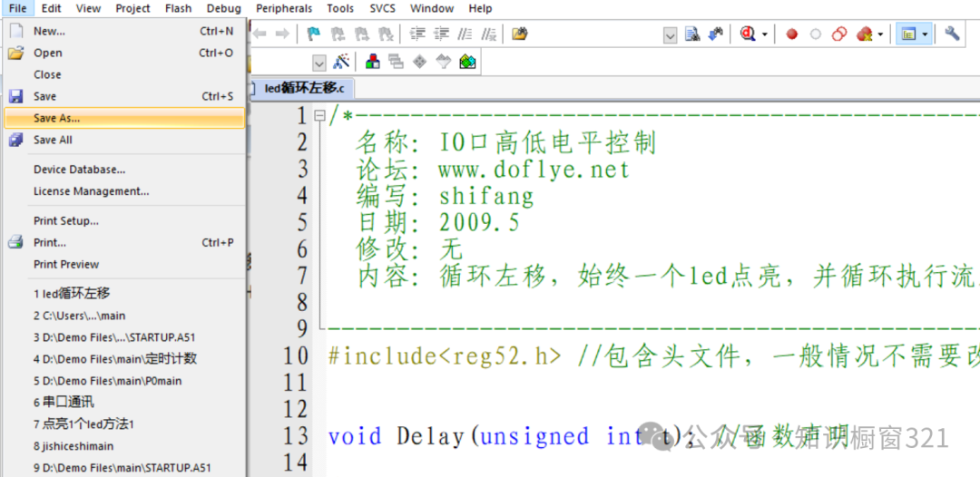The width and height of the screenshot is (980, 477).
Task: Open the Select Target dropdown
Action: tap(319, 63)
